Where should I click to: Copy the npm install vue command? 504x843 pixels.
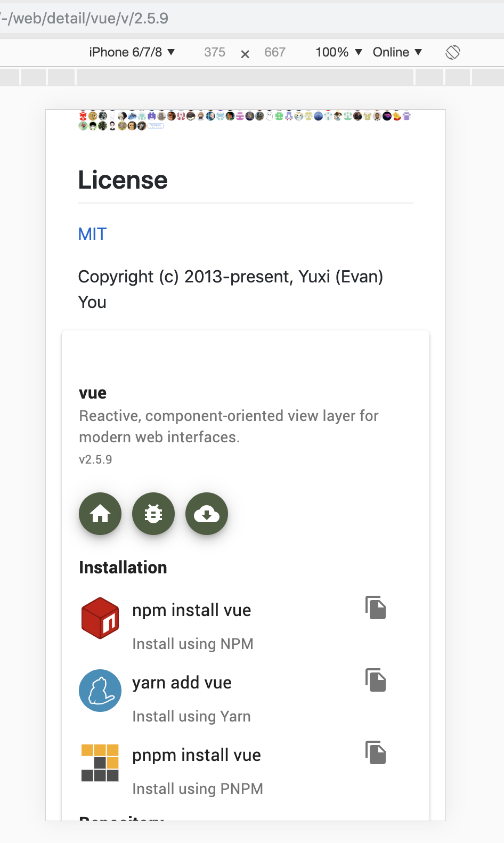[x=376, y=607]
